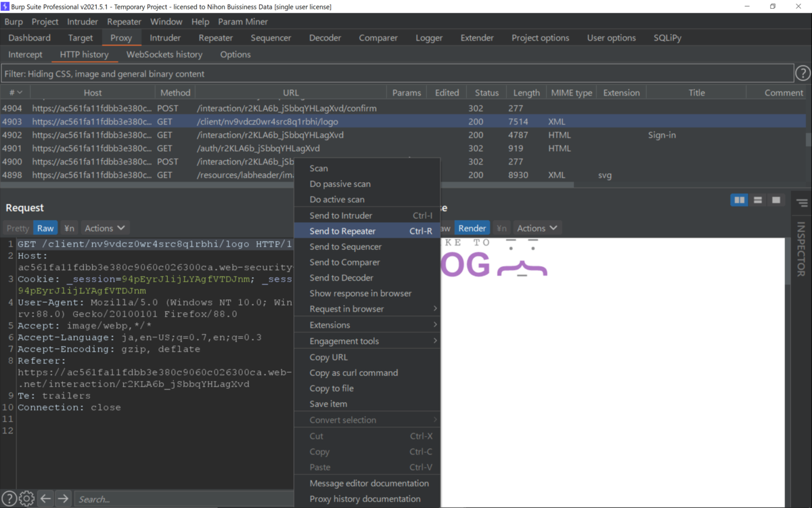Open search settings gear icon

(x=26, y=499)
